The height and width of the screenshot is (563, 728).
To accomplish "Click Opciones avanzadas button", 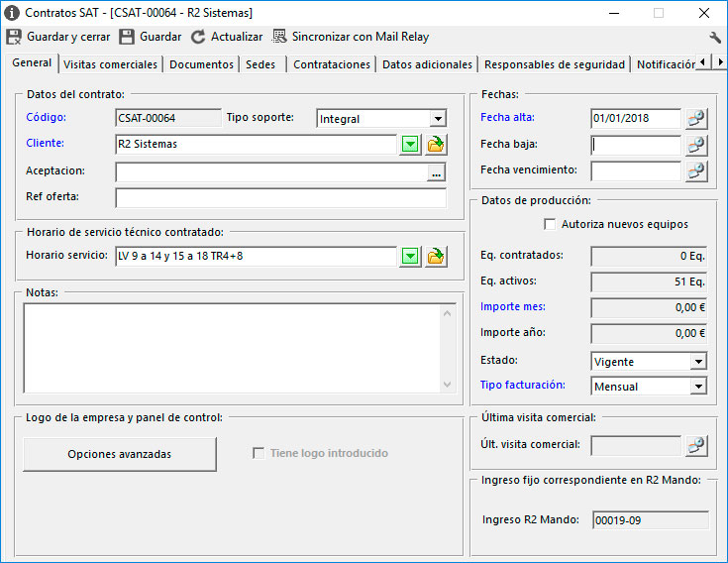I will [119, 454].
